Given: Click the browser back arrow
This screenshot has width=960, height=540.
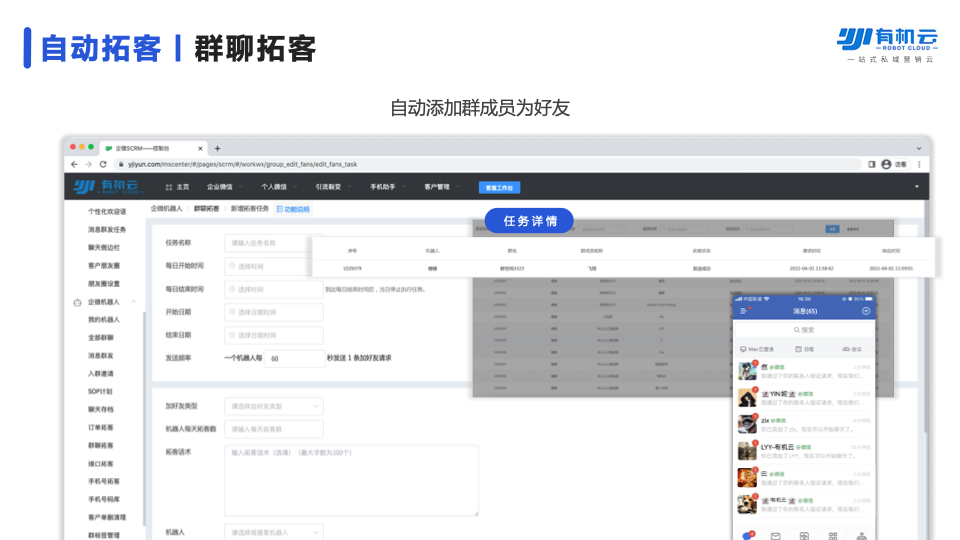Looking at the screenshot, I should [x=74, y=164].
